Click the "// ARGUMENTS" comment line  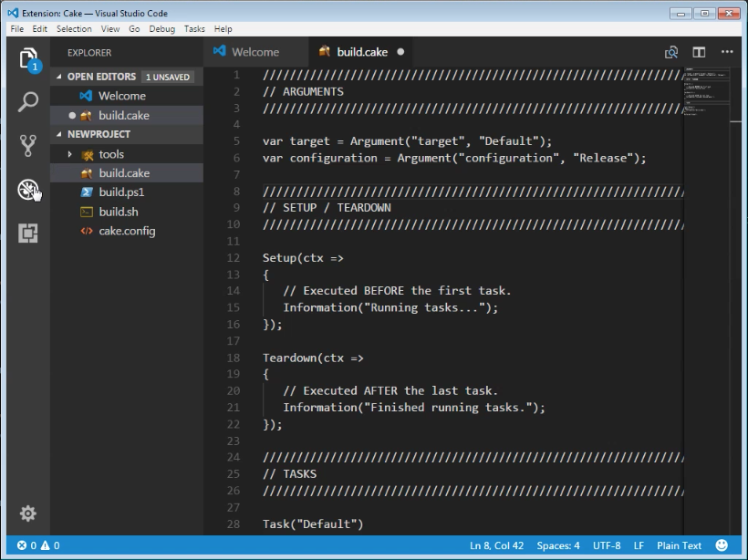pos(303,91)
